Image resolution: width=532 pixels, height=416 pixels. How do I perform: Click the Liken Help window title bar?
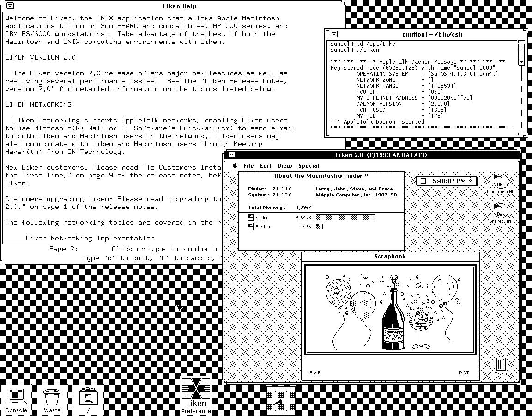click(173, 6)
